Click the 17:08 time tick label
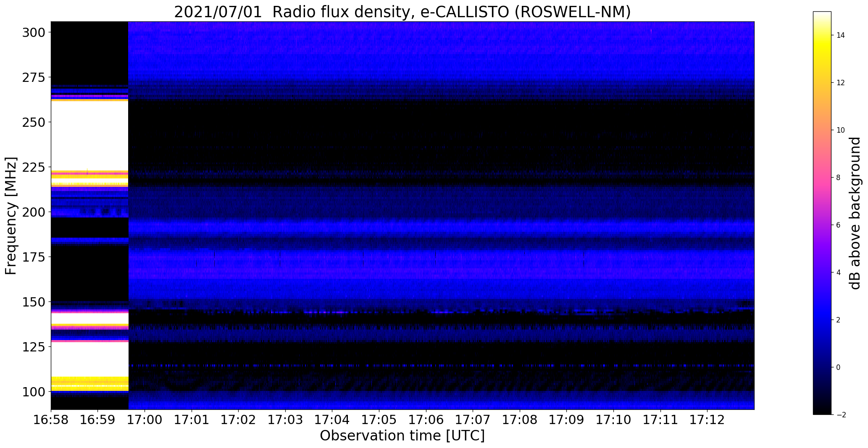Viewport: 868px width, 448px height. click(520, 420)
